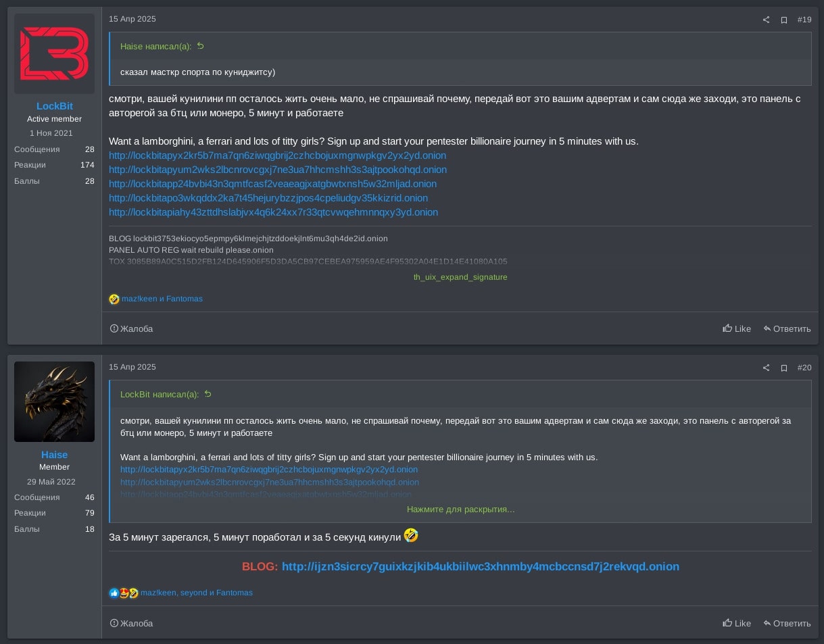Image resolution: width=824 pixels, height=644 pixels.
Task: Click the laughing emoji in Haise's reply text
Action: (x=411, y=535)
